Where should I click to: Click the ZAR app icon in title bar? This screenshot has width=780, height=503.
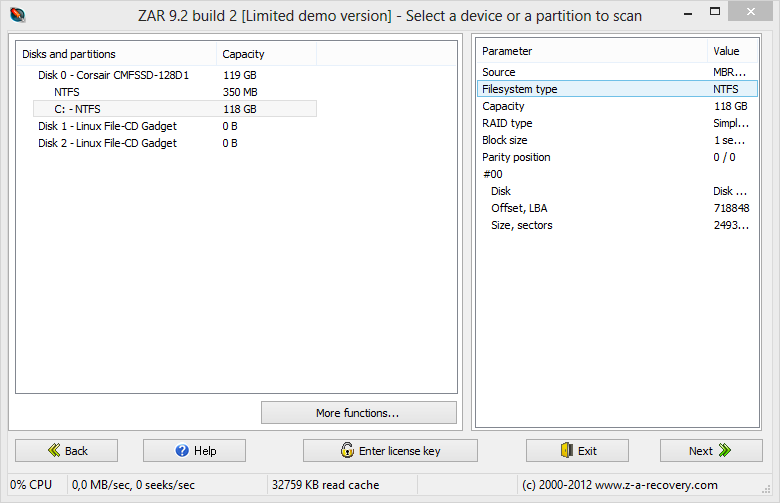[17, 15]
